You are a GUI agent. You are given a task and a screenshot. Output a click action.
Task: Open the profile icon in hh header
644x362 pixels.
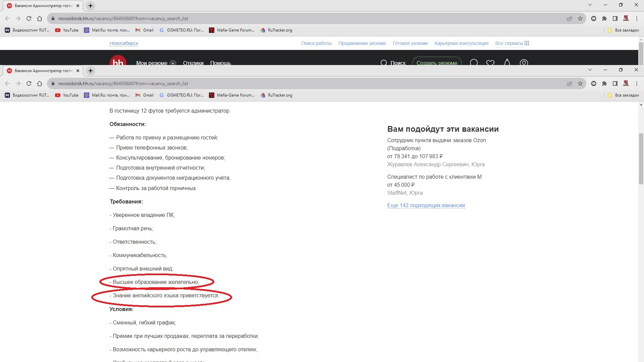pos(524,63)
